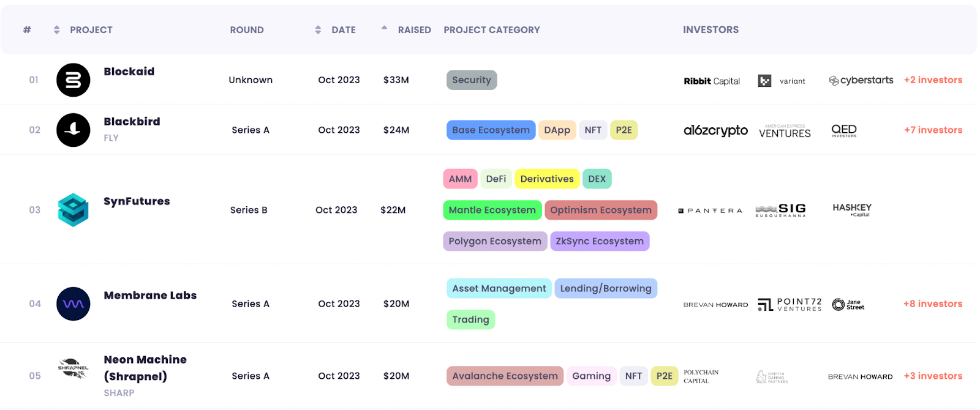This screenshot has width=980, height=410.
Task: Click the SynFutures cube logo
Action: (73, 210)
